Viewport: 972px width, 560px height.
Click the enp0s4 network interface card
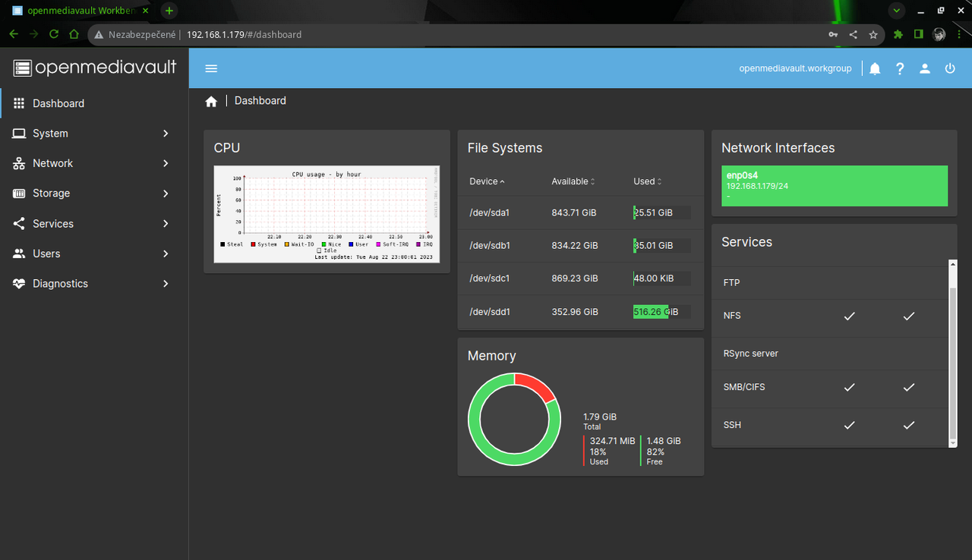coord(835,186)
